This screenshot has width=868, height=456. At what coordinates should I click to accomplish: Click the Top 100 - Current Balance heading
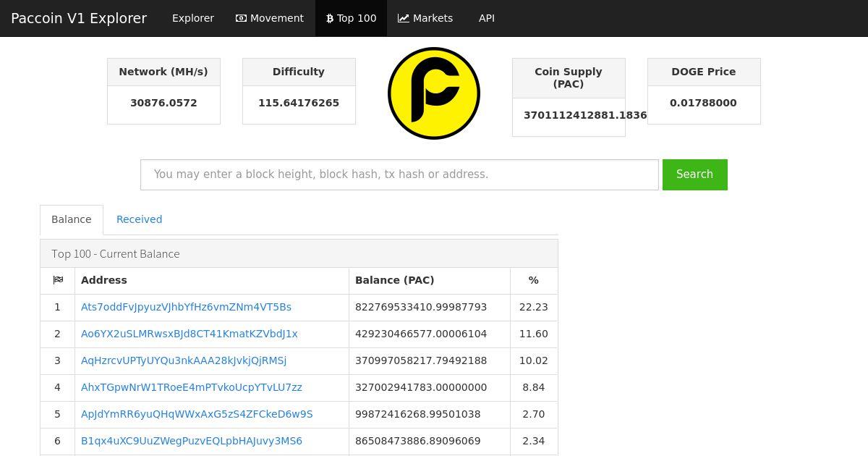(116, 254)
